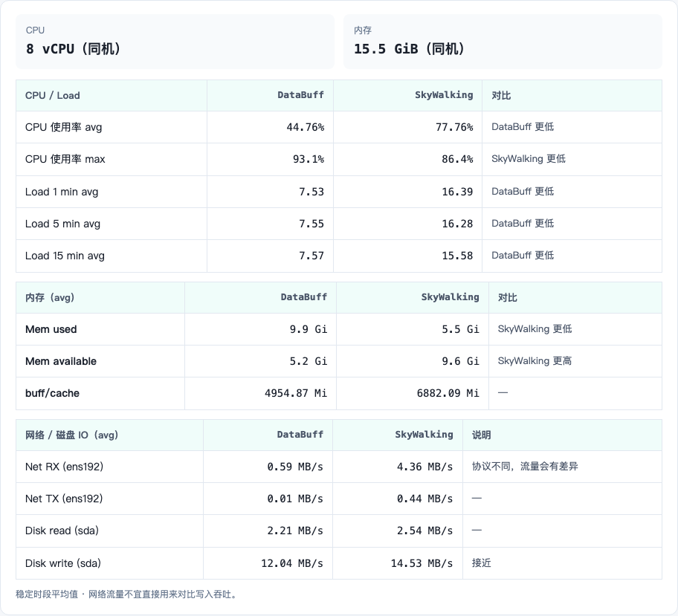Click the Load 15 min avg row label

point(65,256)
